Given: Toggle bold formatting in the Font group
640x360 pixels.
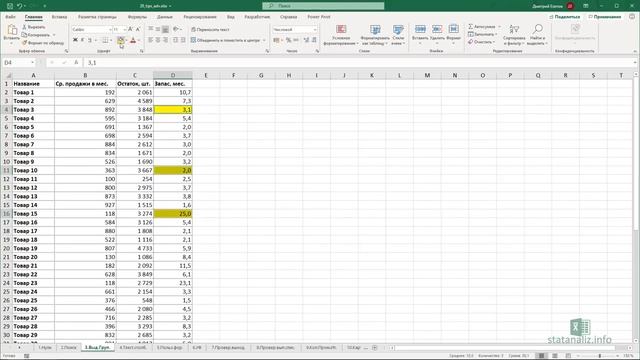Looking at the screenshot, I should [75, 40].
